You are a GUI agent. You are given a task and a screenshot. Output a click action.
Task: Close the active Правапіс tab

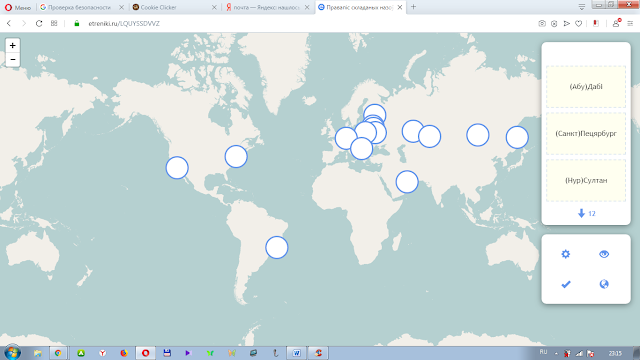point(400,7)
